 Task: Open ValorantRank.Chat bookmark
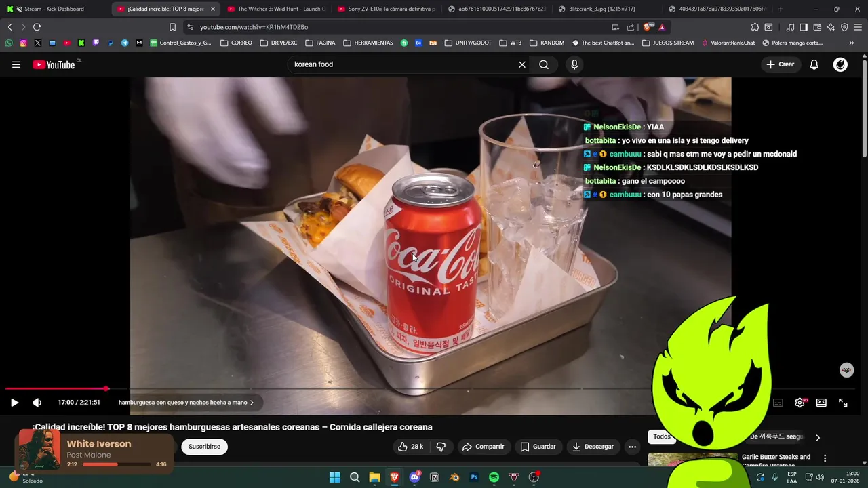[x=728, y=43]
